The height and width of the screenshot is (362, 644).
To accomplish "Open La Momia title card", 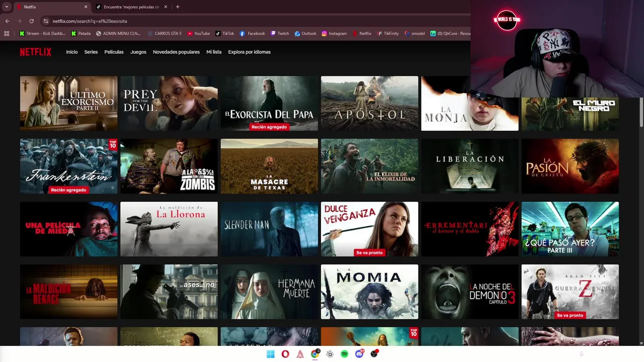I will pyautogui.click(x=369, y=292).
